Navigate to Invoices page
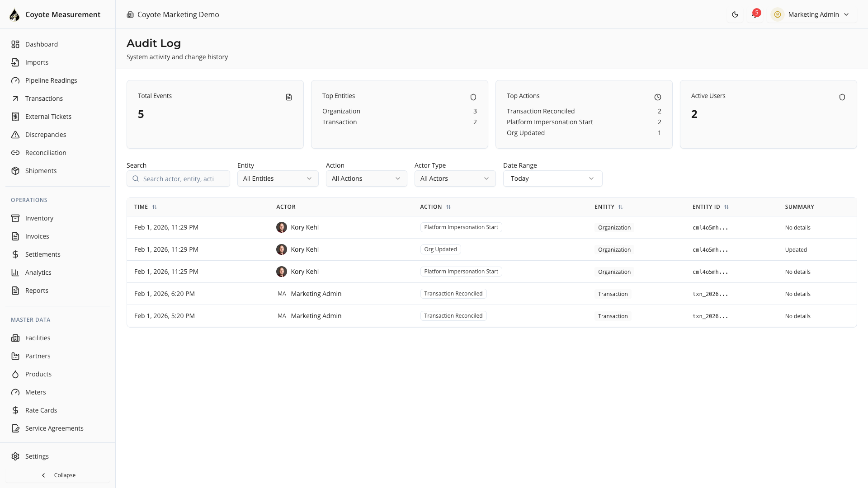 click(37, 236)
